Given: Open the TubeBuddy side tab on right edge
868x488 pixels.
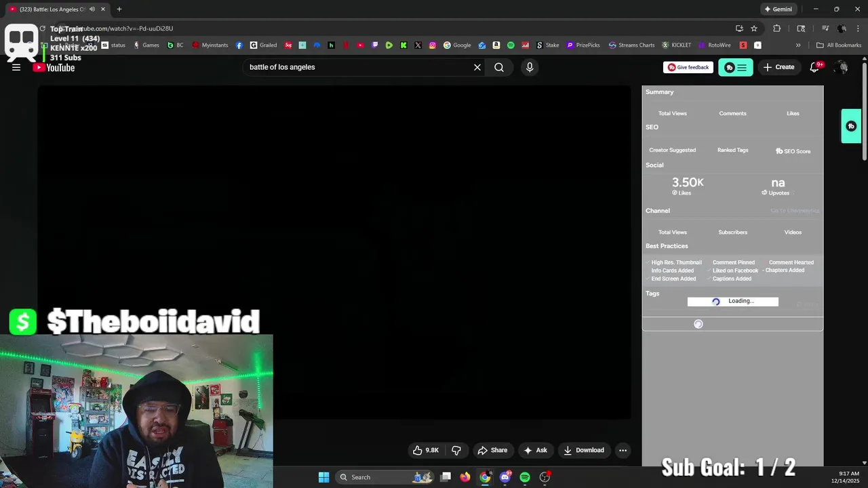Looking at the screenshot, I should (851, 126).
